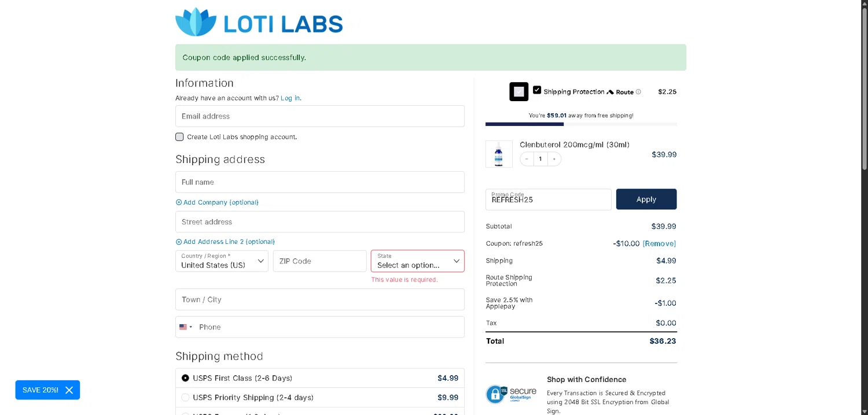Click the Apply promo code button

coord(646,199)
